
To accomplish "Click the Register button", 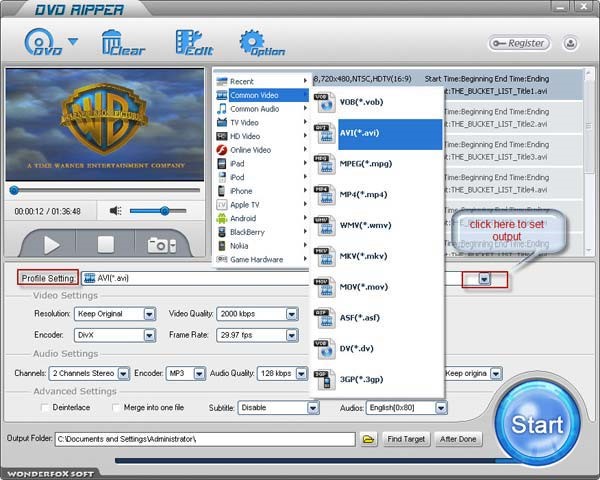I will pos(519,44).
